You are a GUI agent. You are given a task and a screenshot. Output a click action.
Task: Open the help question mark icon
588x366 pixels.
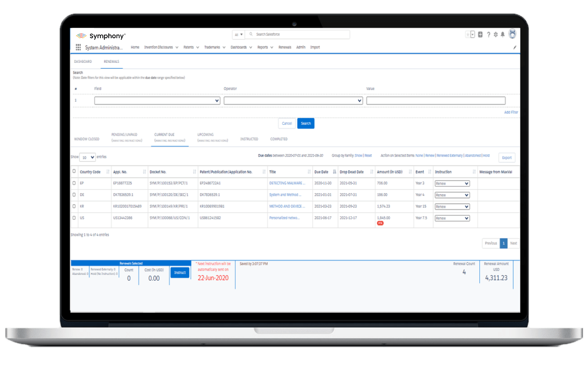tap(489, 34)
